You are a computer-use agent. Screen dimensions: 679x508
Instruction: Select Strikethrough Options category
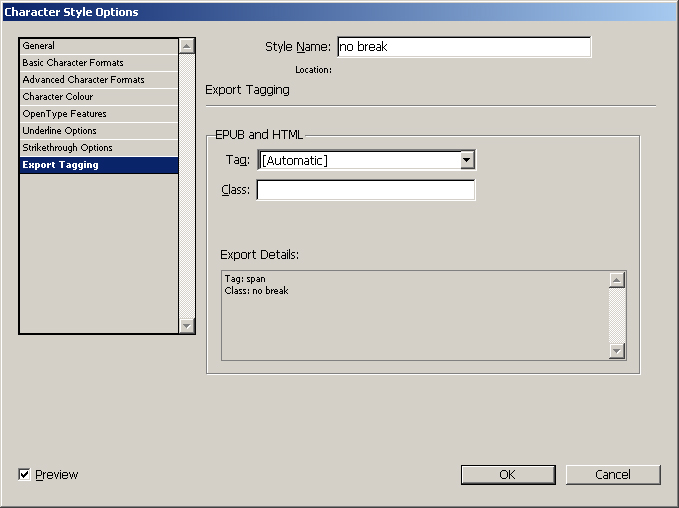99,148
